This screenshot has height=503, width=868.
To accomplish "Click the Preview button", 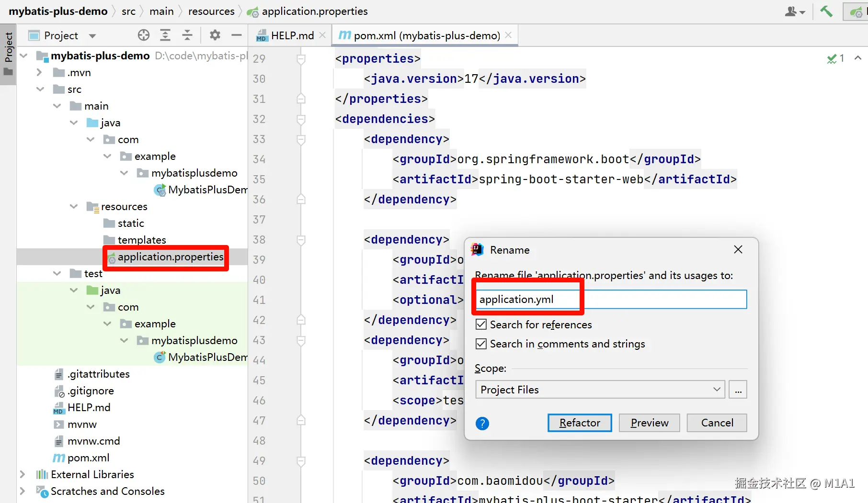I will 649,423.
